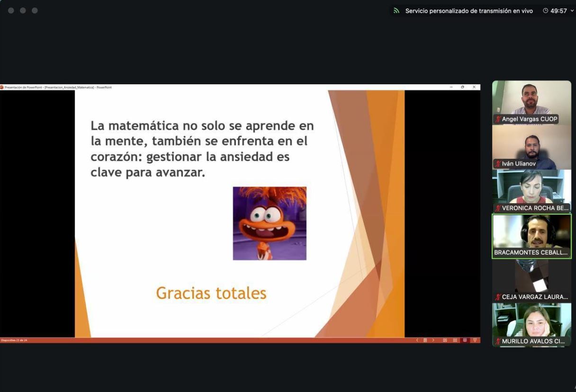Expand the chevron next to the 49:57 timer
The width and height of the screenshot is (576, 392).
coord(572,11)
